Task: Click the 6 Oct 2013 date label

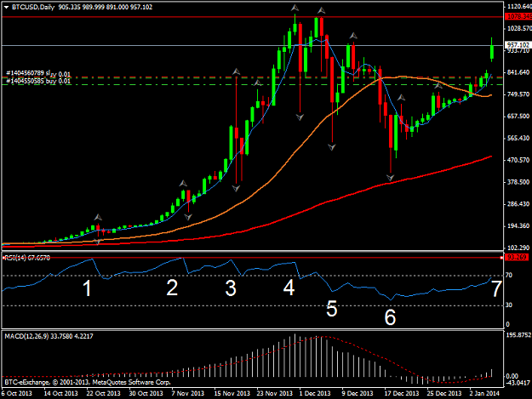Action: (x=17, y=393)
